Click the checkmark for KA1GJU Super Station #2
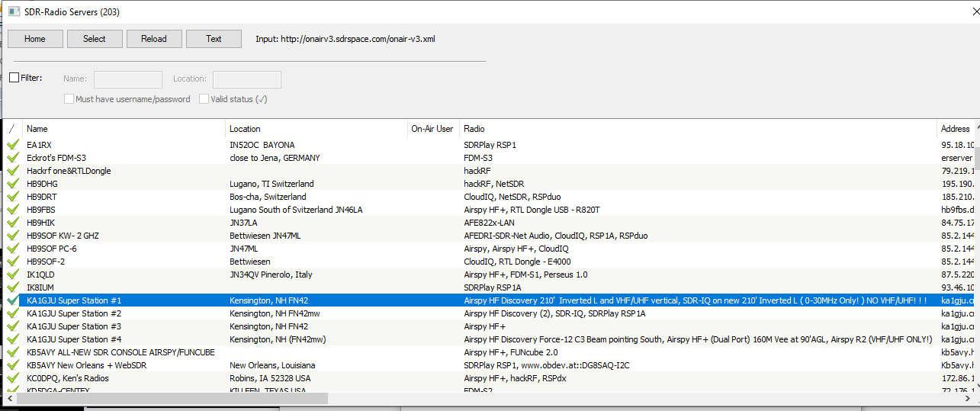This screenshot has height=411, width=980. point(12,313)
